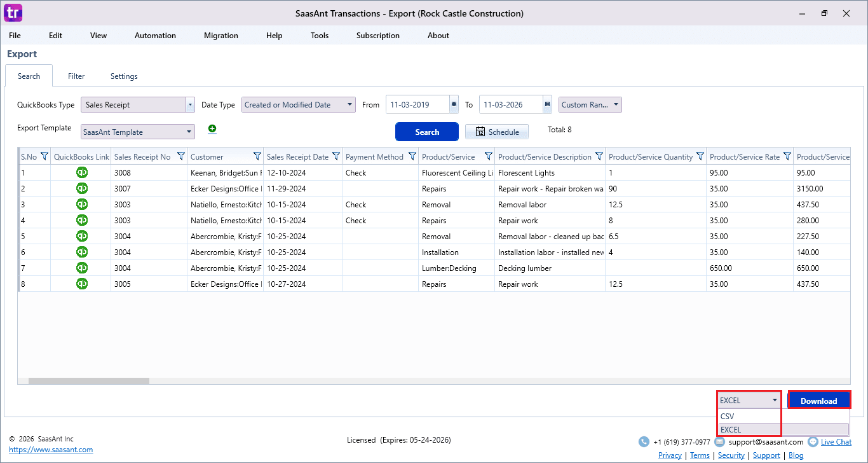Open QuickBooks link in row 5
This screenshot has height=463, width=868.
pos(82,236)
